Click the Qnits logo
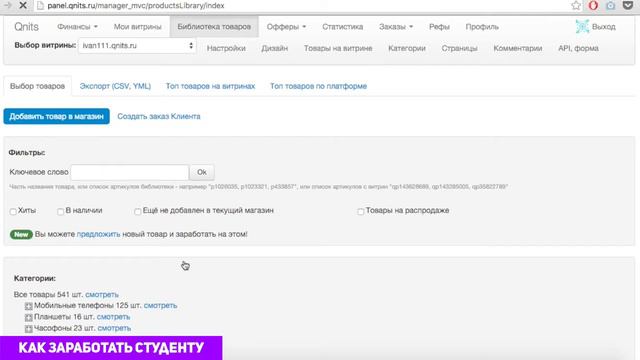Image resolution: width=640 pixels, height=360 pixels. (x=27, y=27)
